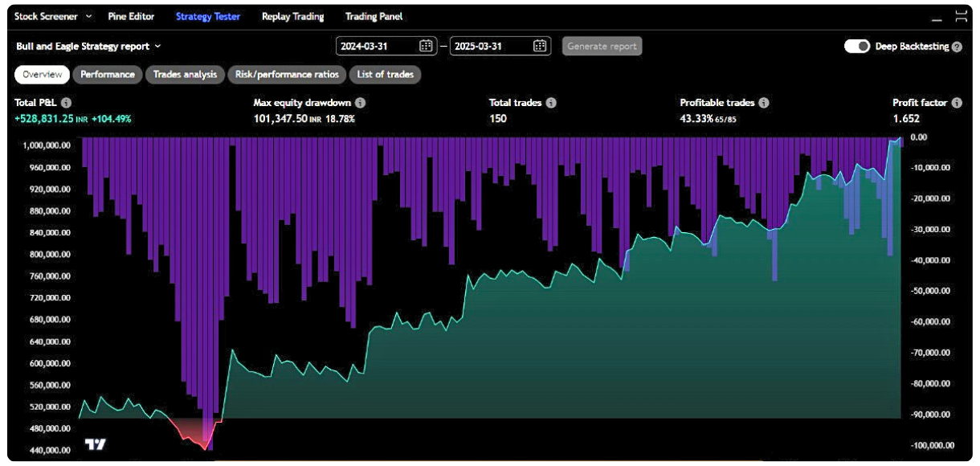
Task: Click the 1,000,000.00 equity axis label
Action: [x=47, y=145]
